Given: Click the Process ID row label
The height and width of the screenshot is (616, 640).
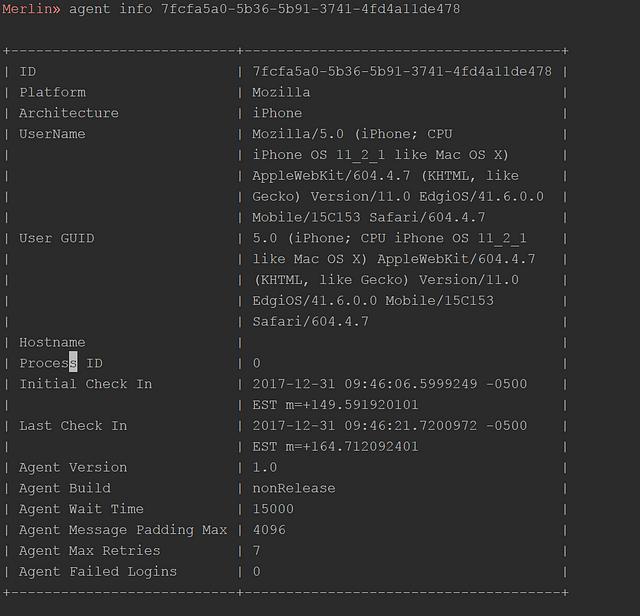Looking at the screenshot, I should click(60, 363).
